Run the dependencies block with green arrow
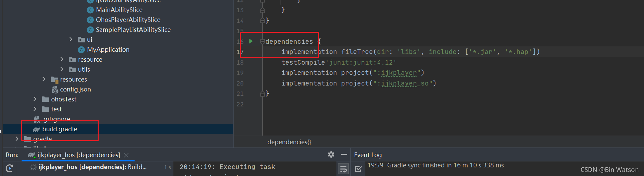644x176 pixels. [251, 41]
